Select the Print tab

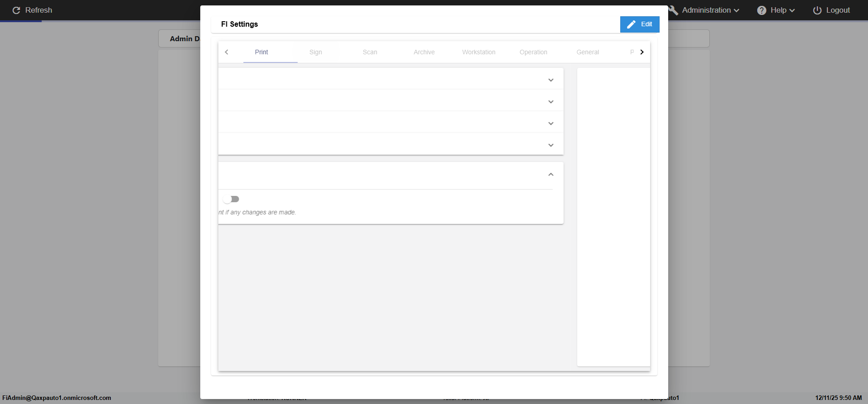click(x=261, y=52)
